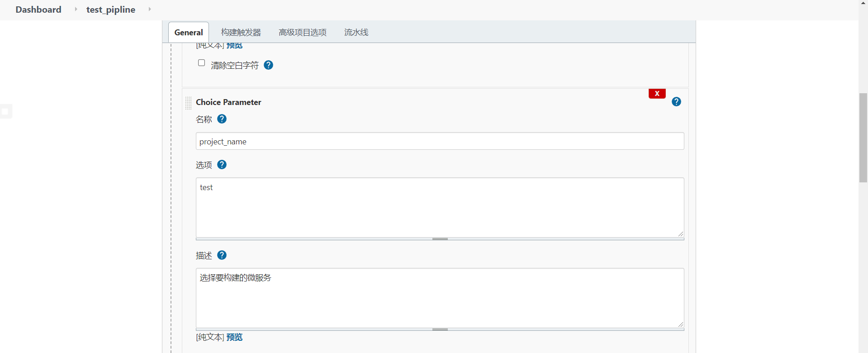Click the 描述 textarea corner resize grip
The height and width of the screenshot is (353, 868).
(x=680, y=324)
